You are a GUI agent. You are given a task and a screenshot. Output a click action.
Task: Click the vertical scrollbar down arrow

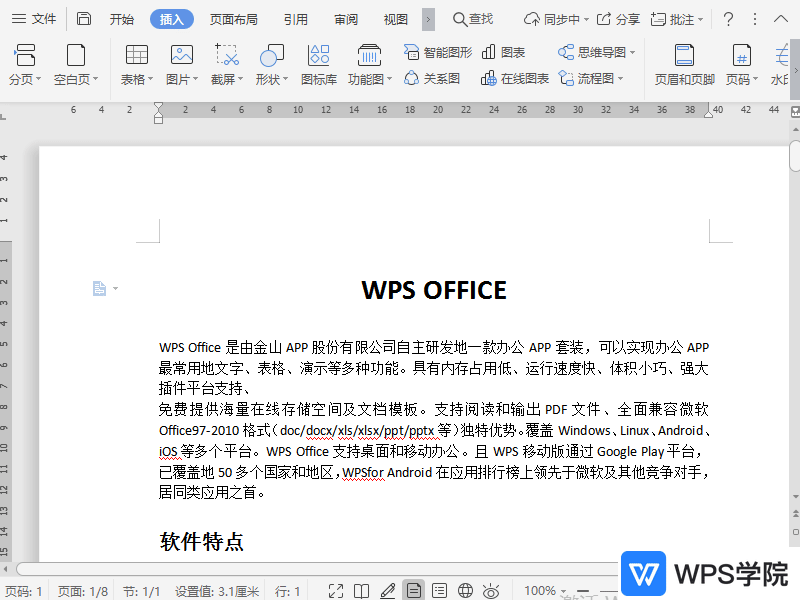point(795,496)
